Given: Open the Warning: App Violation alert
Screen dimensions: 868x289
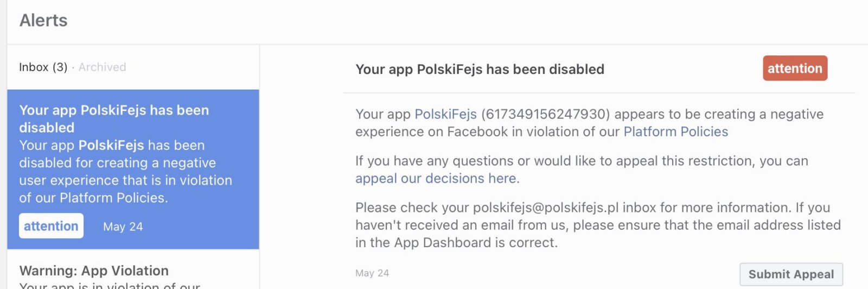Looking at the screenshot, I should [94, 271].
